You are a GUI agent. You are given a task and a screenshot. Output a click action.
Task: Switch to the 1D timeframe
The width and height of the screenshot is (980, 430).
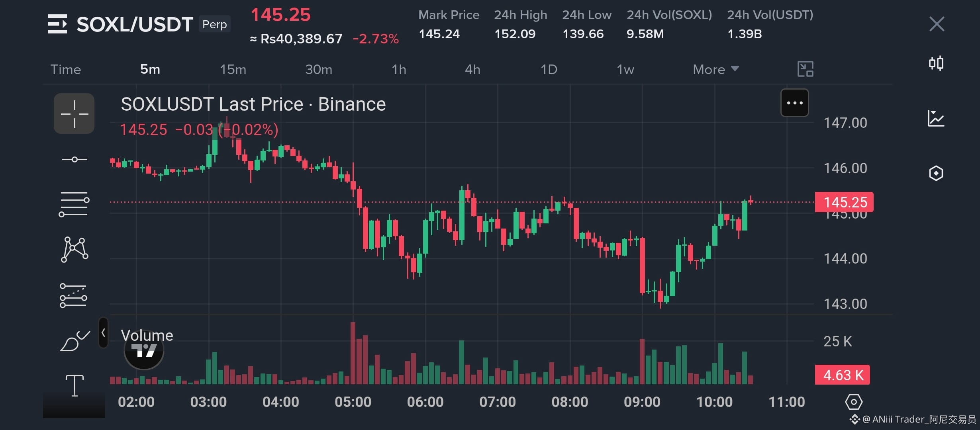click(549, 69)
